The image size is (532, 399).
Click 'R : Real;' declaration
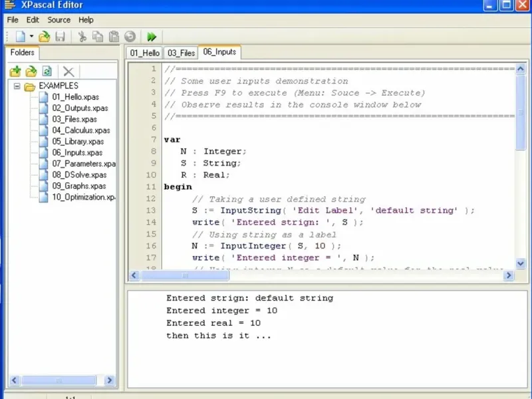205,175
